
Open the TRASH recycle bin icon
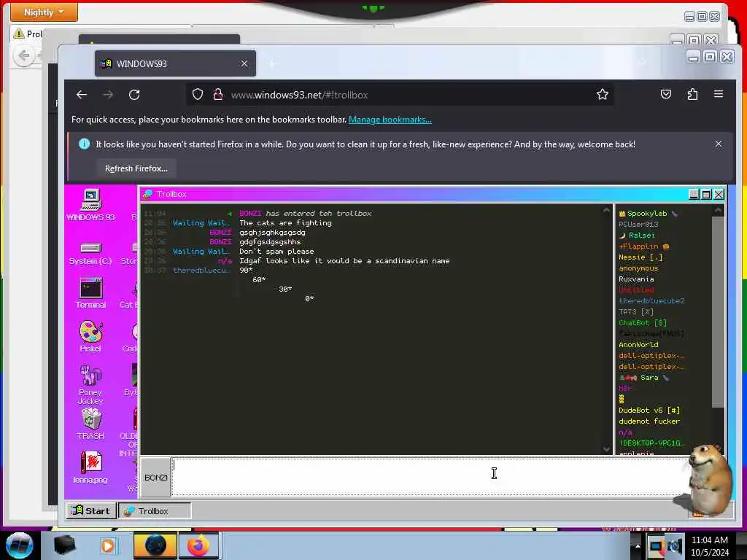[90, 424]
